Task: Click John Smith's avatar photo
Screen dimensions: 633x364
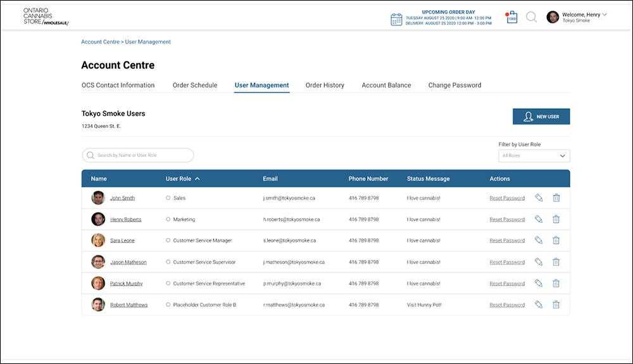Action: pos(98,198)
